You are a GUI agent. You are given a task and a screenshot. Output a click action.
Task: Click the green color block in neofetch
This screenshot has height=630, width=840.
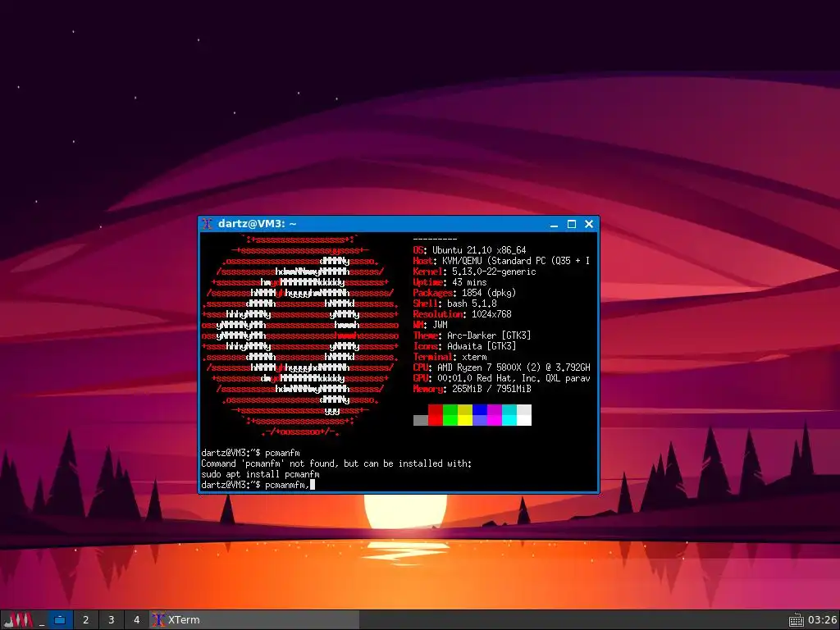click(x=450, y=415)
